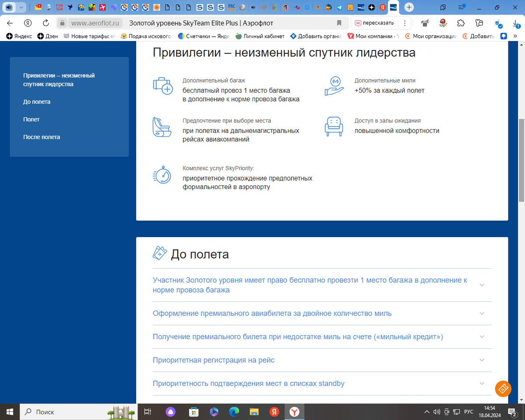This screenshot has height=420, width=525.
Task: Open File Explorer from taskbar
Action: click(x=254, y=412)
